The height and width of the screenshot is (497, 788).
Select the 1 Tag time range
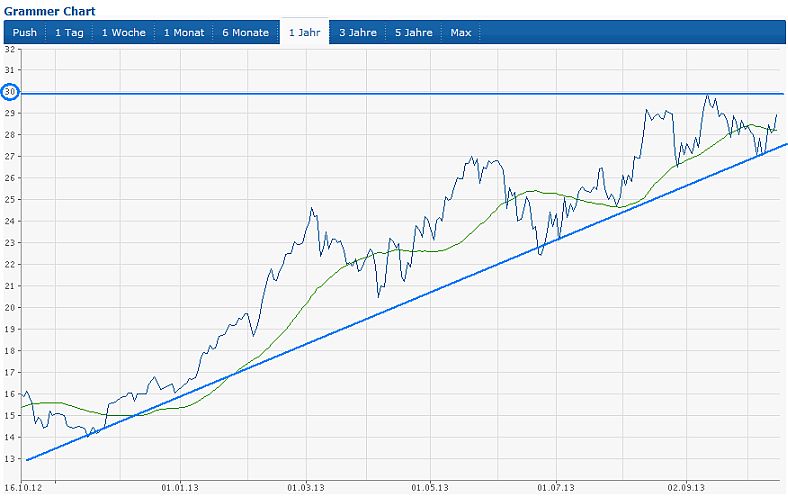coord(69,33)
